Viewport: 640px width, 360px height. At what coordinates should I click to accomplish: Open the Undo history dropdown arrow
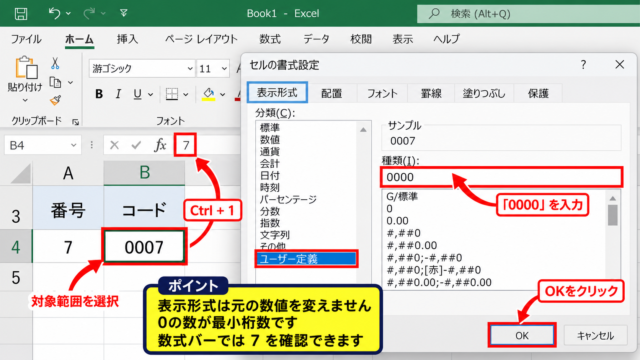click(x=68, y=14)
